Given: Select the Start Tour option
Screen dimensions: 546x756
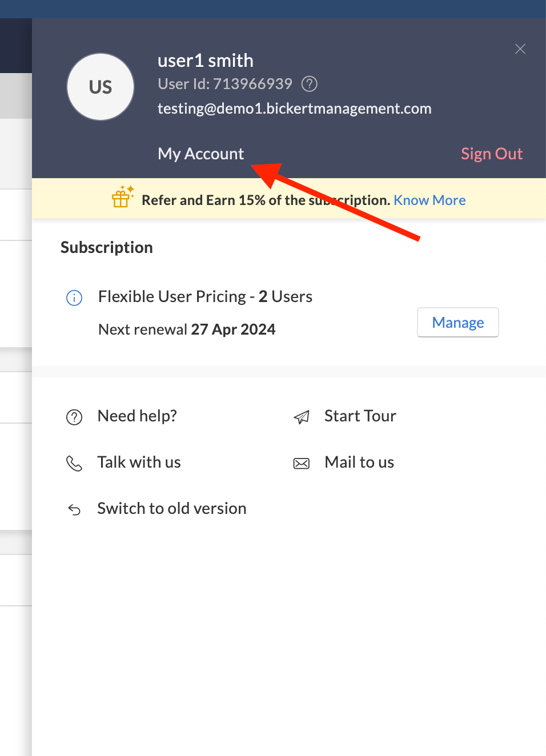Looking at the screenshot, I should point(360,416).
